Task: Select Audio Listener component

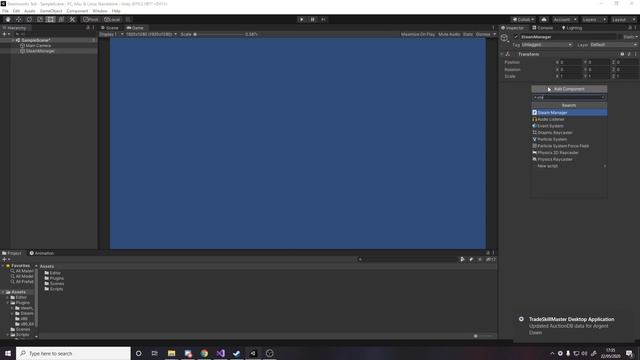Action: click(x=569, y=119)
